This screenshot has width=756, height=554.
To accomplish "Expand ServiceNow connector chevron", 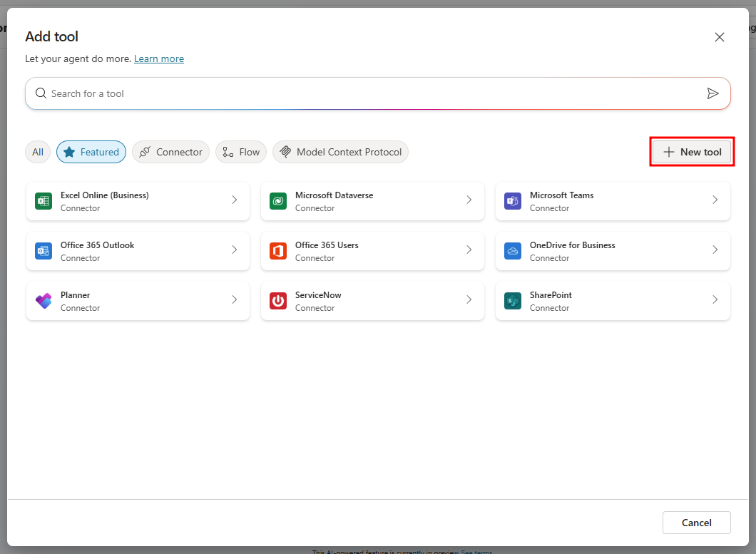I will point(469,299).
